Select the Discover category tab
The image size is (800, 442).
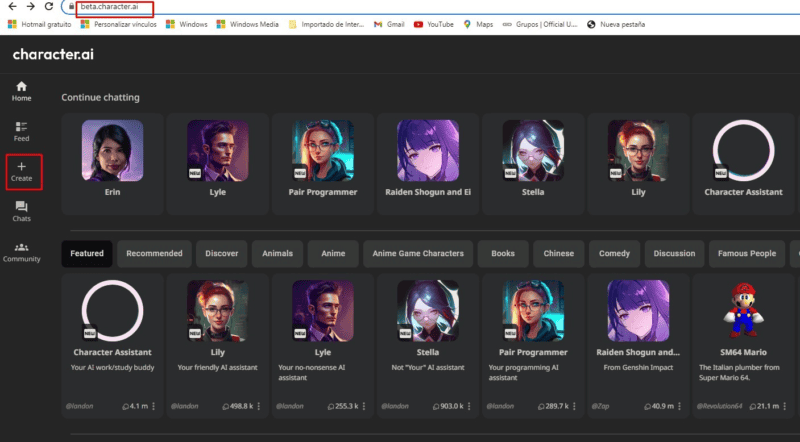click(x=221, y=254)
